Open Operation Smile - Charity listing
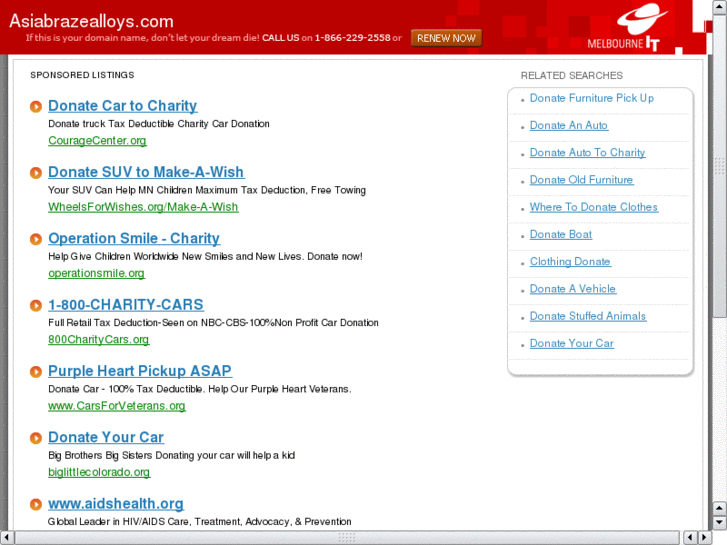 [134, 238]
